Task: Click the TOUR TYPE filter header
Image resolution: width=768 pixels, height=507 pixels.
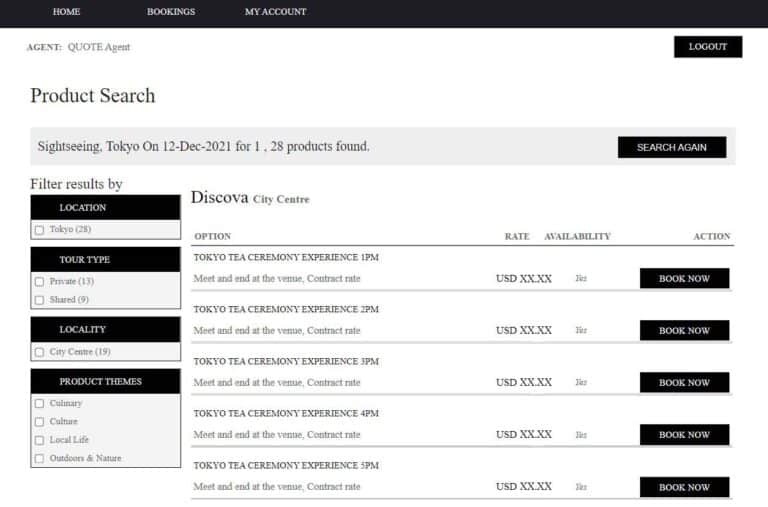Action: pyautogui.click(x=105, y=259)
